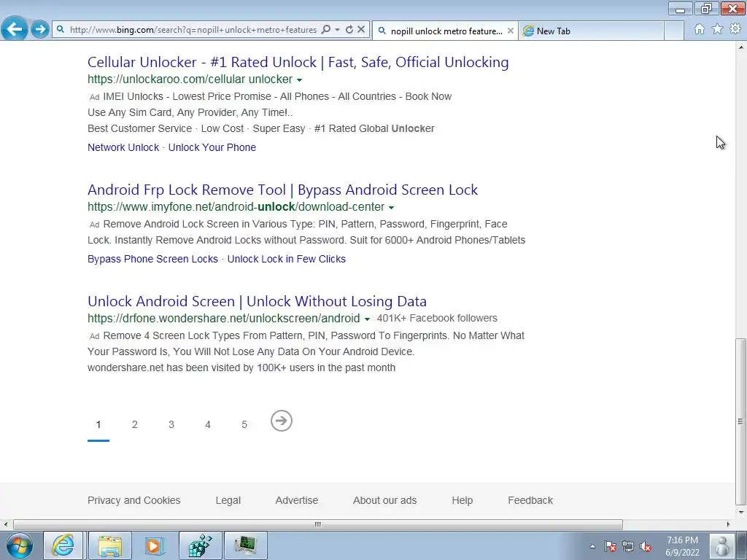Click the horizontal scrollbar left arrow

click(6, 524)
